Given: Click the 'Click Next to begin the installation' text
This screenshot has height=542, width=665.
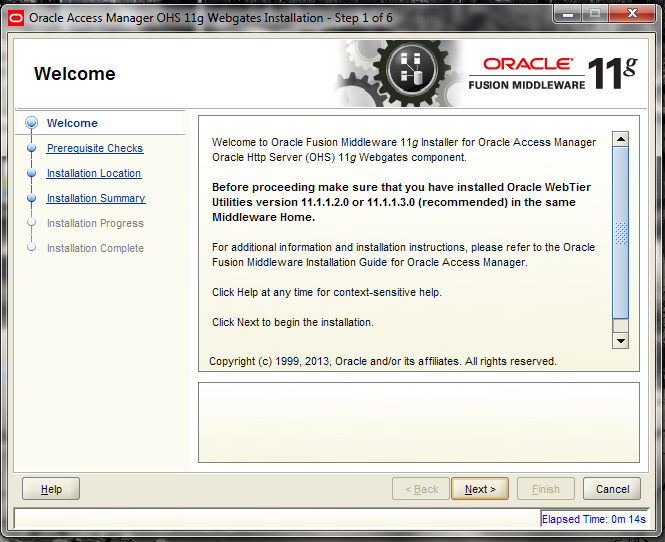Looking at the screenshot, I should [293, 322].
